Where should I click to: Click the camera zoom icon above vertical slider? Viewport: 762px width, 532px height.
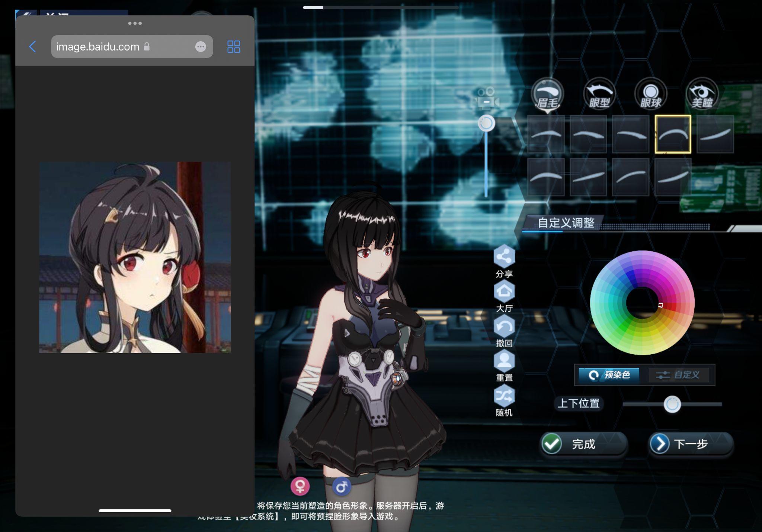(486, 99)
